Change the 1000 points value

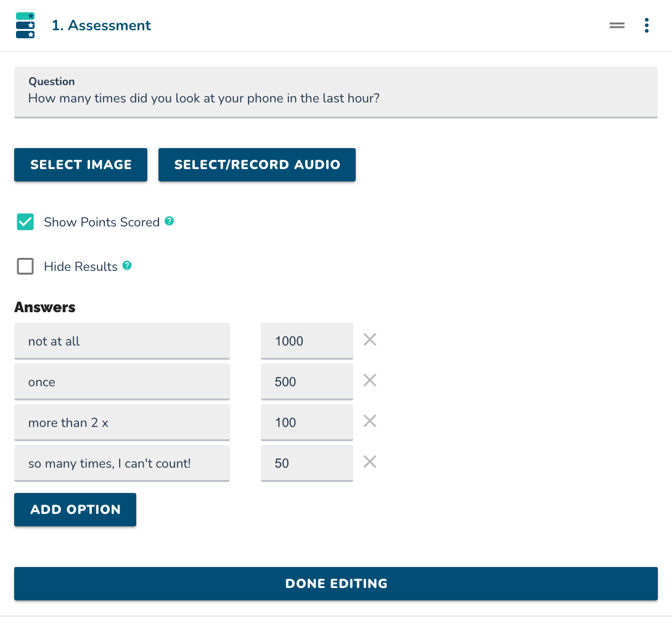[307, 341]
